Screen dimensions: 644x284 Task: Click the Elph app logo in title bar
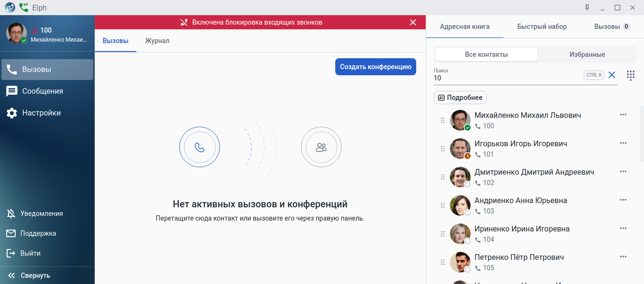[10, 8]
